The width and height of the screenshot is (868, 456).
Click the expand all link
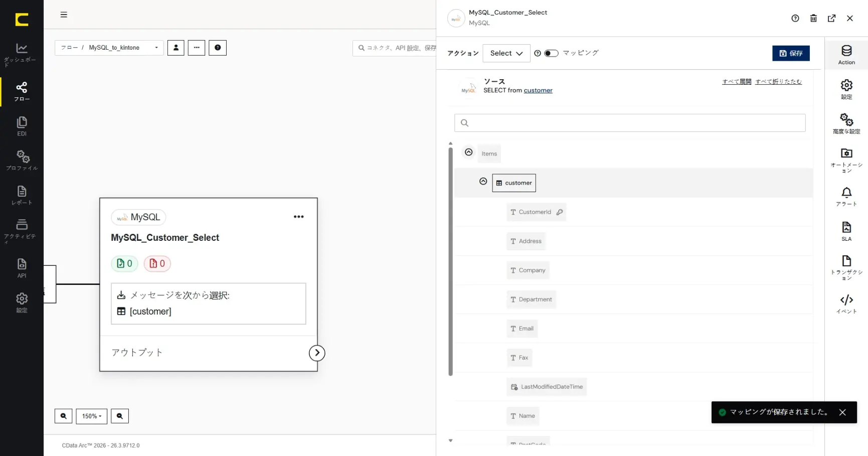coord(737,82)
